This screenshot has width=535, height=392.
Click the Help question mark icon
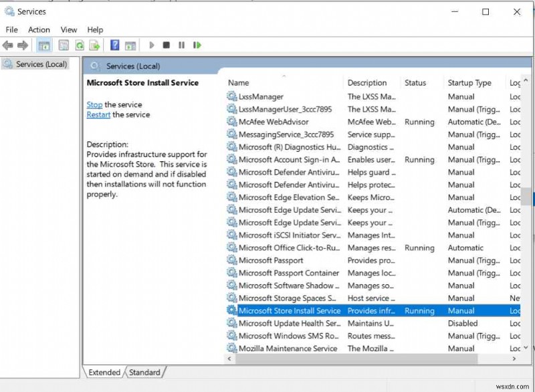(114, 45)
